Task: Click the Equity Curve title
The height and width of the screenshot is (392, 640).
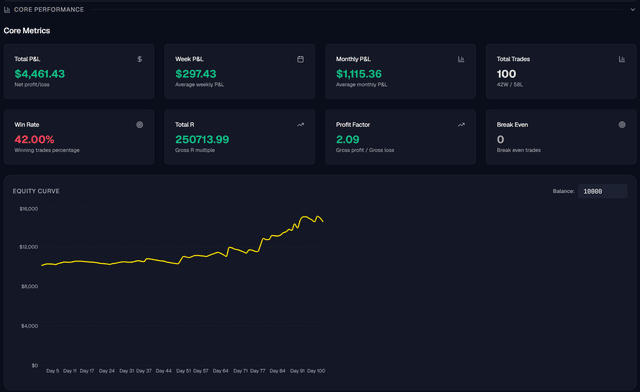Action: coord(36,191)
